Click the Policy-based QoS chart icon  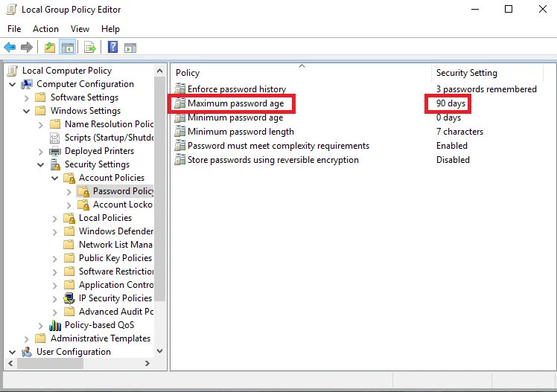[x=55, y=325]
